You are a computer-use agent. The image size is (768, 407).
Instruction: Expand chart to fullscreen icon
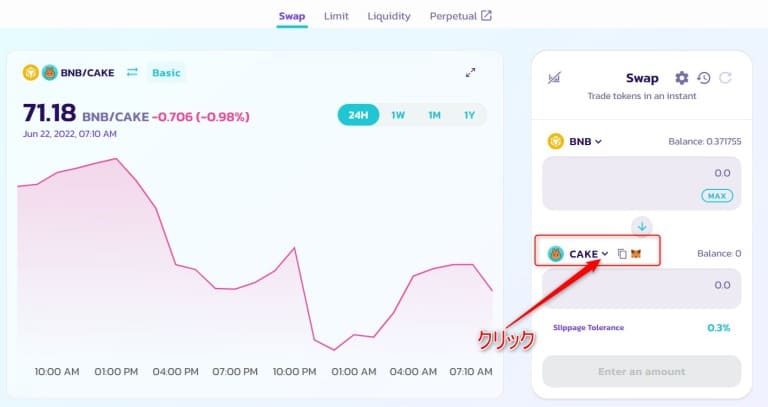[470, 72]
